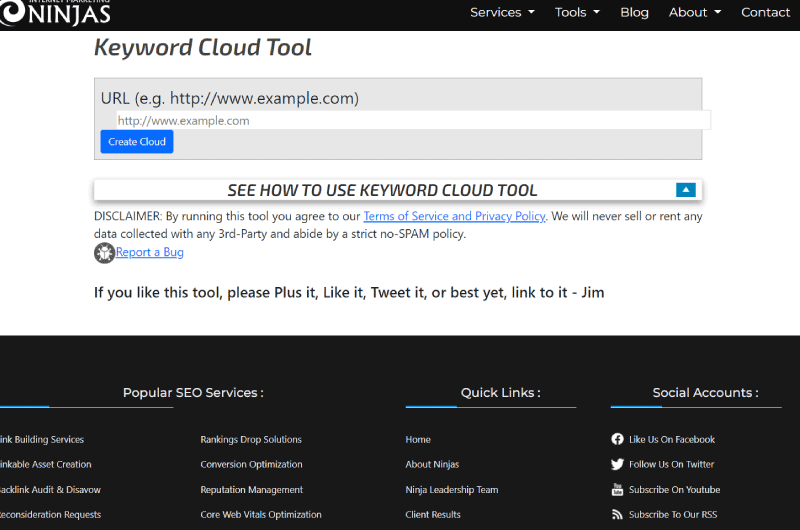The image size is (800, 530).
Task: Open the Contact page
Action: pyautogui.click(x=765, y=12)
